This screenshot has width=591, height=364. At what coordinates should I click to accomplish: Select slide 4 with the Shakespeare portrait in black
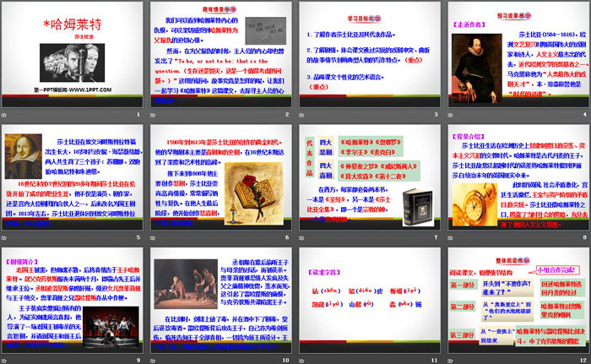click(518, 55)
